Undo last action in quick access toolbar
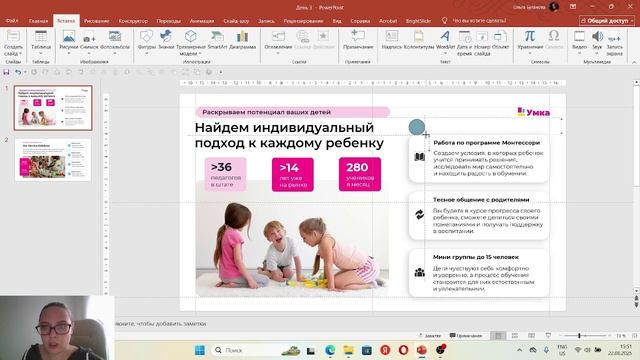 tap(18, 72)
